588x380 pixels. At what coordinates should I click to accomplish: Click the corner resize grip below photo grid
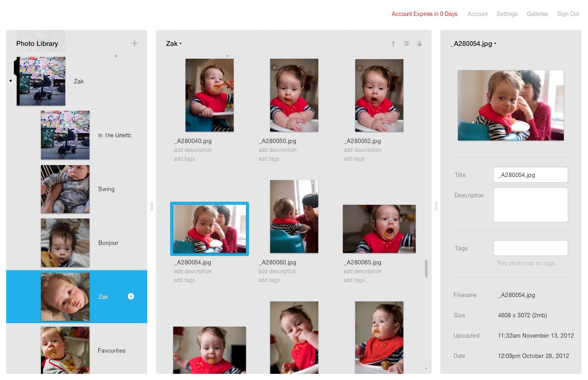(425, 367)
